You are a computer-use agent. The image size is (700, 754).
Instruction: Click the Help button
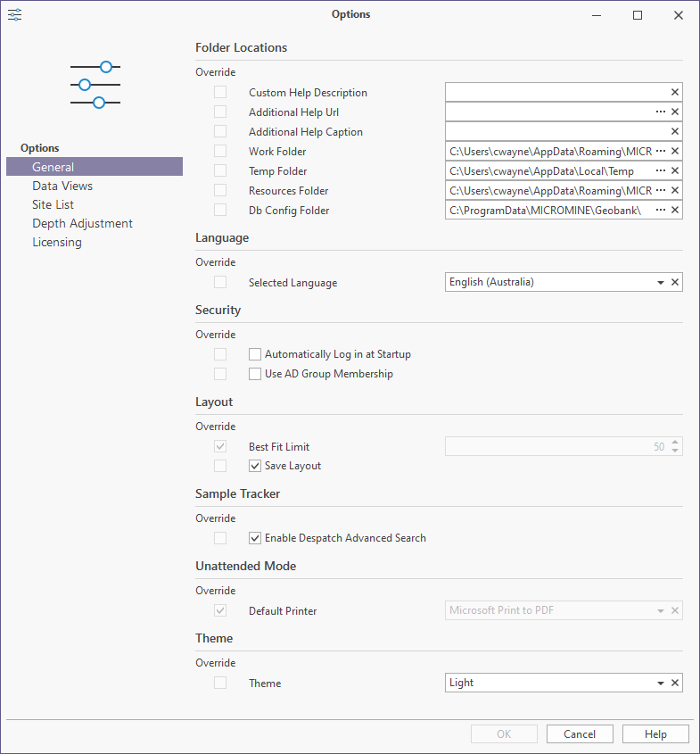[x=655, y=733]
